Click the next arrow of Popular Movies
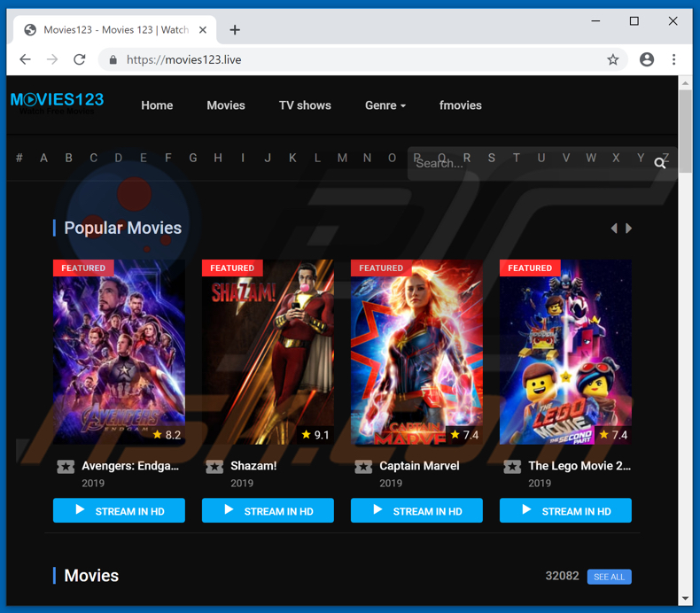This screenshot has height=613, width=700. coord(628,229)
